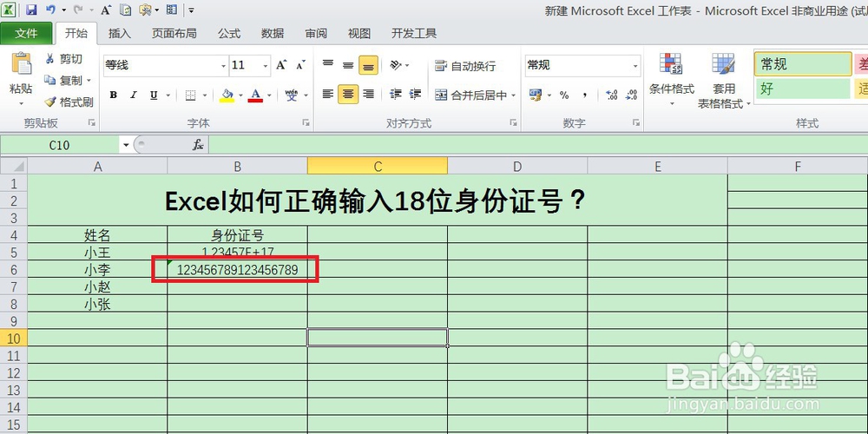Open the undo history dropdown arrow
Viewport: 868px width, 434px height.
63,10
